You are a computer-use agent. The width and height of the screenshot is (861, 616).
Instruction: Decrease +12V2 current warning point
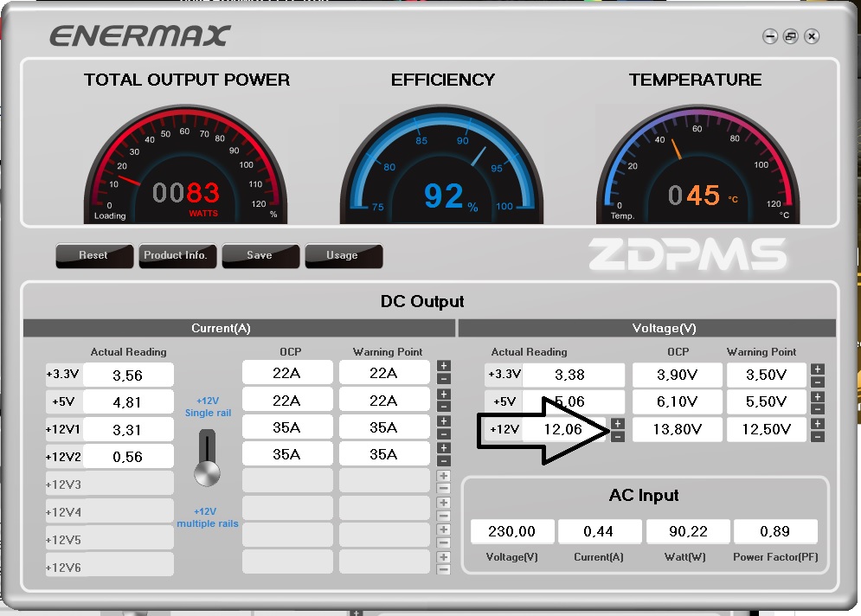click(x=444, y=460)
